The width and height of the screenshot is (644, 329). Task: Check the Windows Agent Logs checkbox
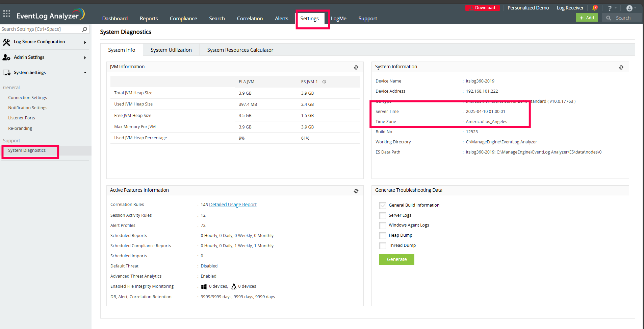pyautogui.click(x=383, y=226)
